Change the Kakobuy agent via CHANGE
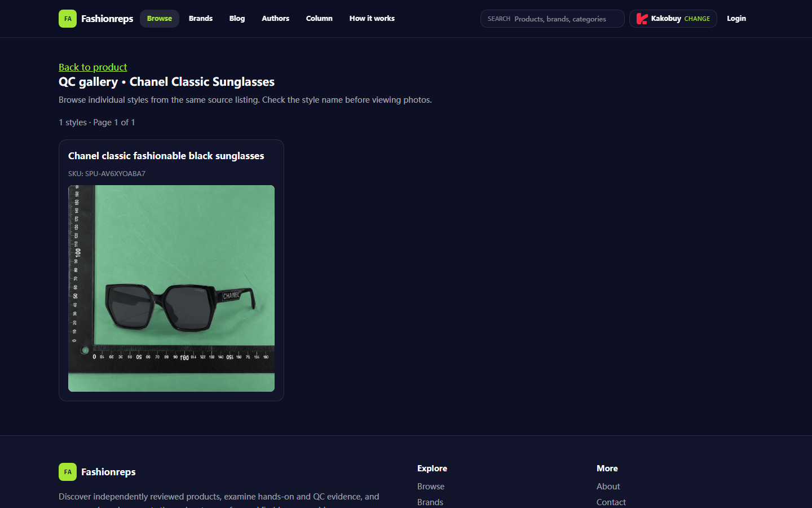812x508 pixels. [697, 19]
